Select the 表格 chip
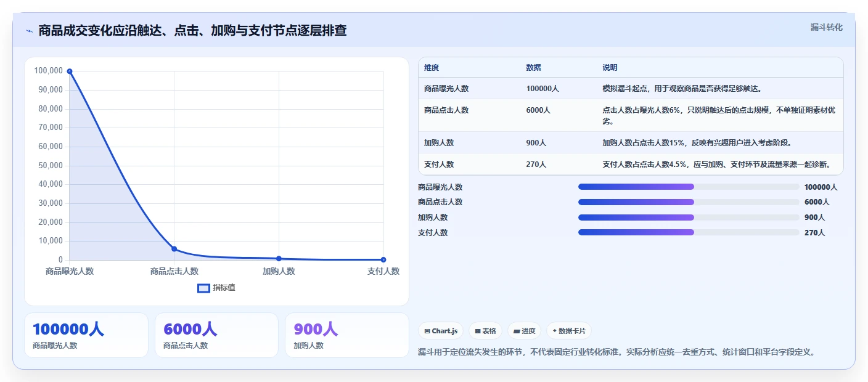This screenshot has width=868, height=382. point(485,331)
